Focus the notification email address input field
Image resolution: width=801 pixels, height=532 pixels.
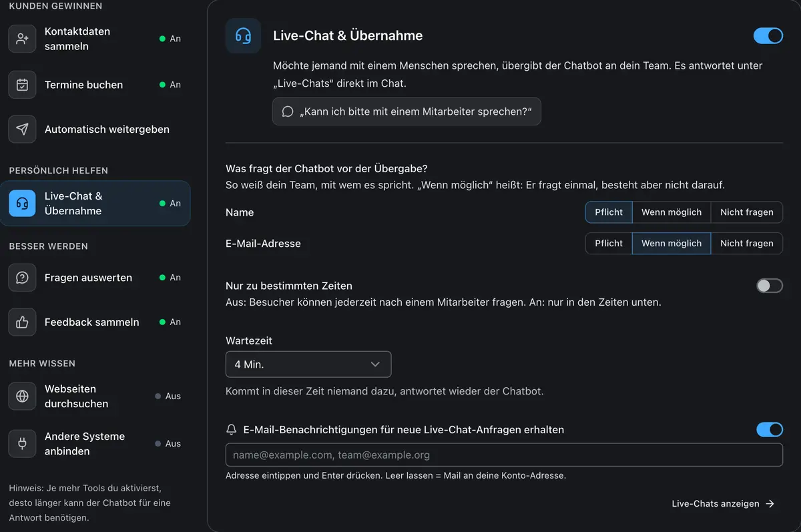coord(504,455)
